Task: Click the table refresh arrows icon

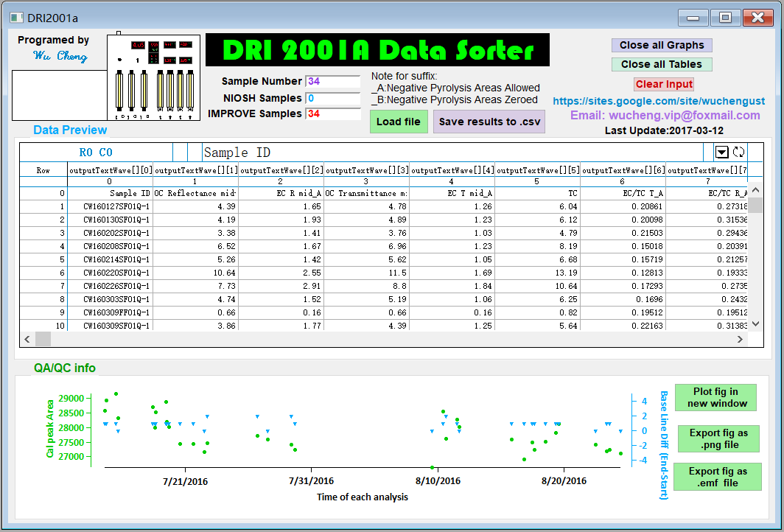Action: click(x=738, y=152)
